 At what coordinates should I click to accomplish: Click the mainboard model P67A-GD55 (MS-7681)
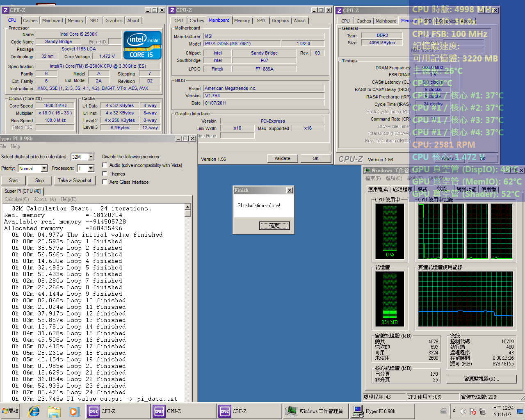point(242,43)
